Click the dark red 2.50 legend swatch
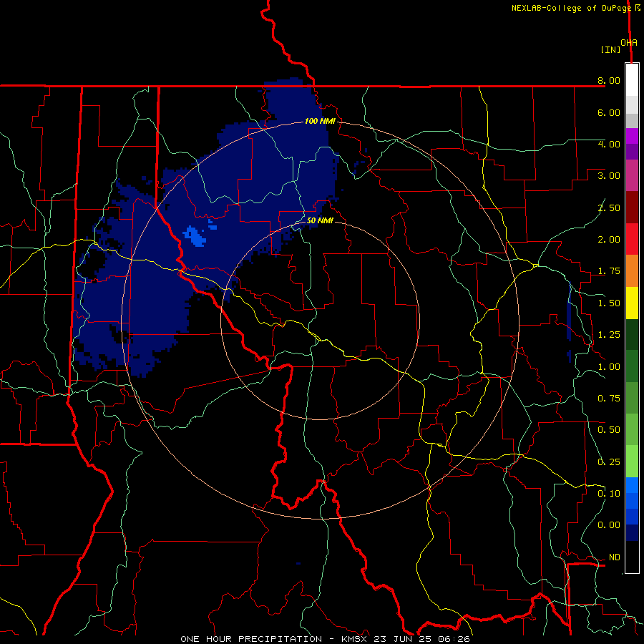The height and width of the screenshot is (644, 644). [632, 207]
